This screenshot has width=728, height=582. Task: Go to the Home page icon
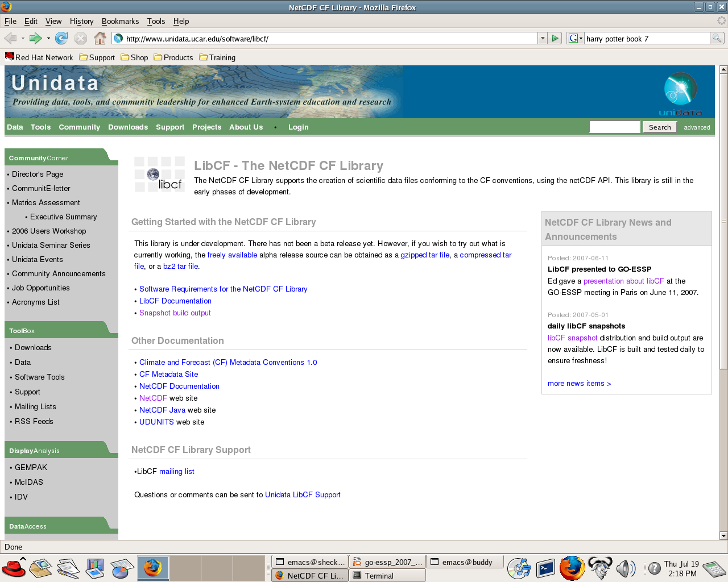point(100,38)
